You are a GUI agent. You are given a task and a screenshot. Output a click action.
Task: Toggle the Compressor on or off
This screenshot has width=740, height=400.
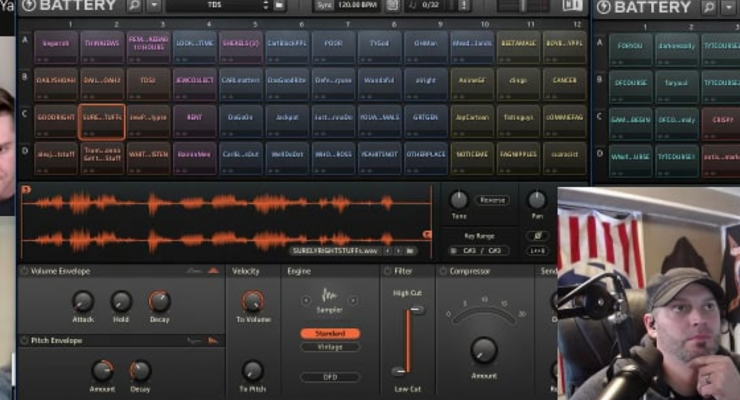coord(443,271)
